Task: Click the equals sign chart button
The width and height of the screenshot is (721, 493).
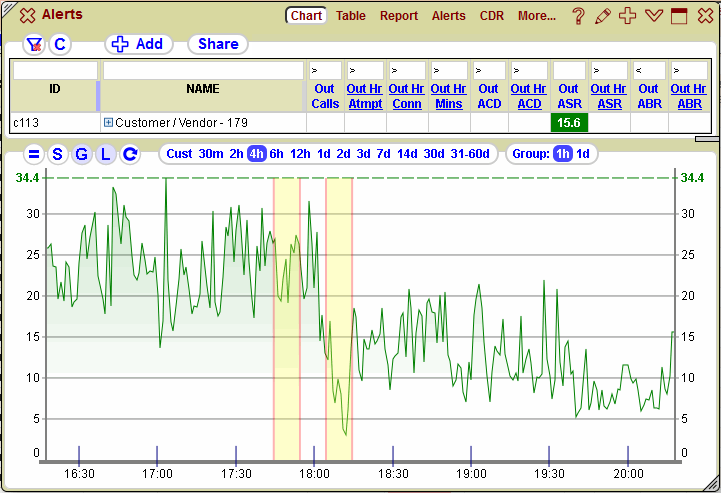Action: tap(34, 154)
